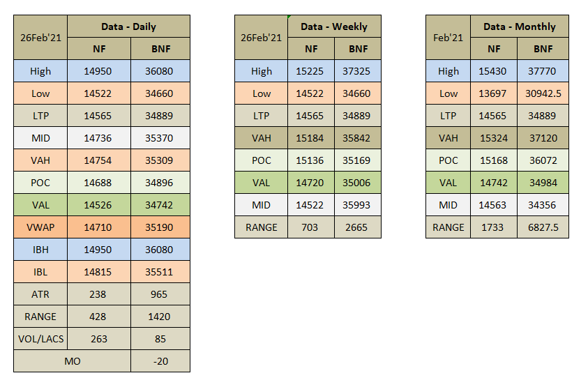This screenshot has width=588, height=387.
Task: Select the Monthly High NF value 15430
Action: [x=494, y=71]
